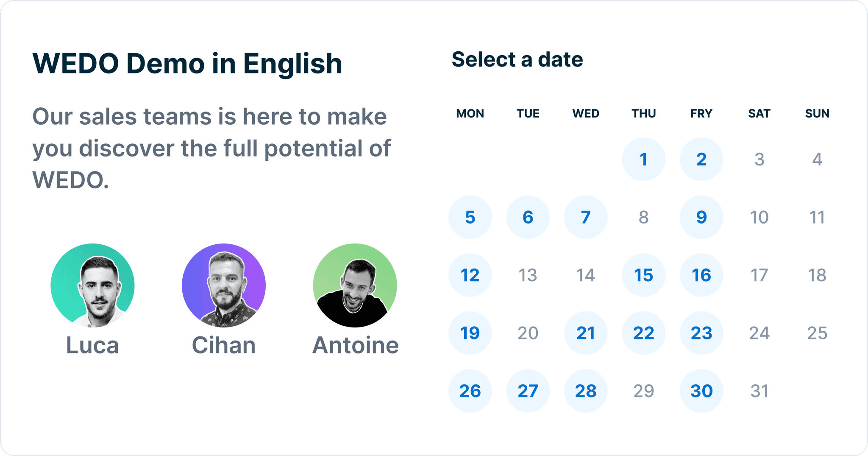Select the 15th from the calendar

coord(643,275)
